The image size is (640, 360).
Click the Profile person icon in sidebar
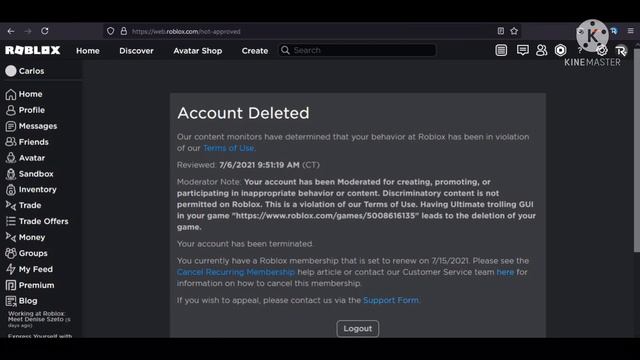pos(11,110)
